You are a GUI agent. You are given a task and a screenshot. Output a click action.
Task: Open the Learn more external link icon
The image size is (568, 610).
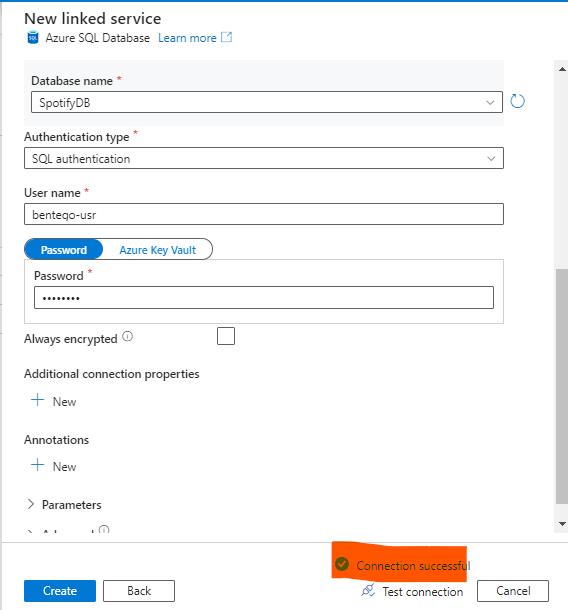pyautogui.click(x=226, y=37)
